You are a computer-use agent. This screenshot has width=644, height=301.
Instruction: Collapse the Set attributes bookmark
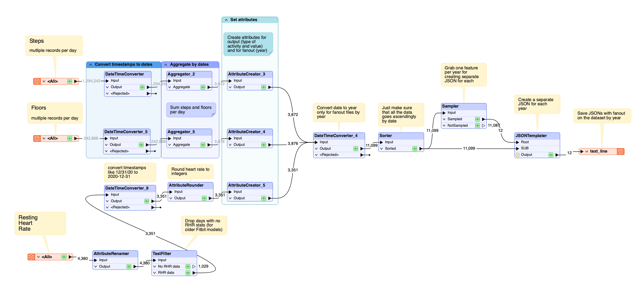click(226, 20)
